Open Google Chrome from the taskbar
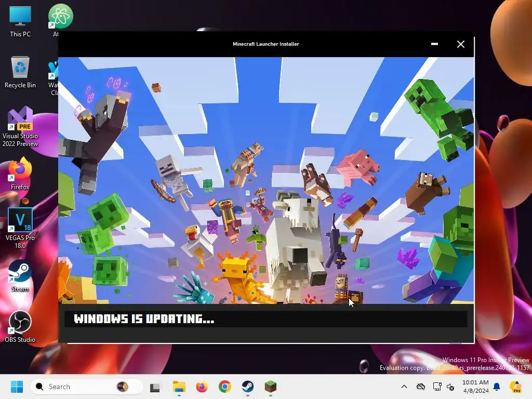The height and width of the screenshot is (399, 532). coord(224,387)
